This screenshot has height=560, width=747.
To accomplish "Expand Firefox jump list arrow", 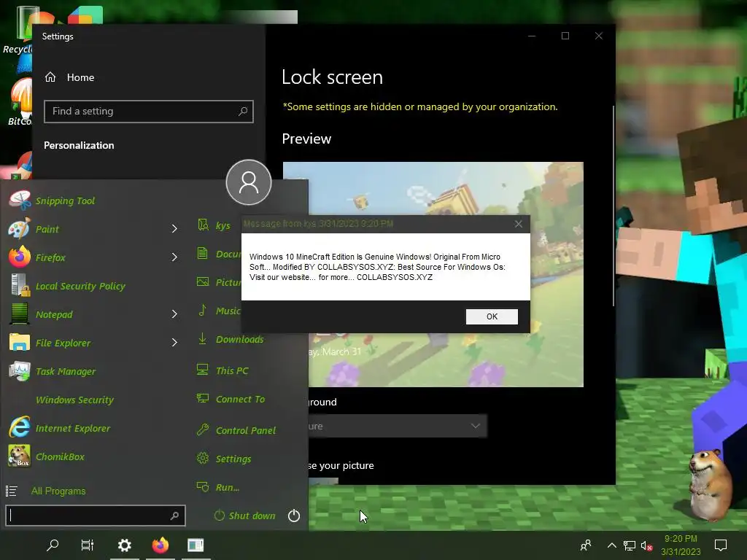I will point(174,257).
